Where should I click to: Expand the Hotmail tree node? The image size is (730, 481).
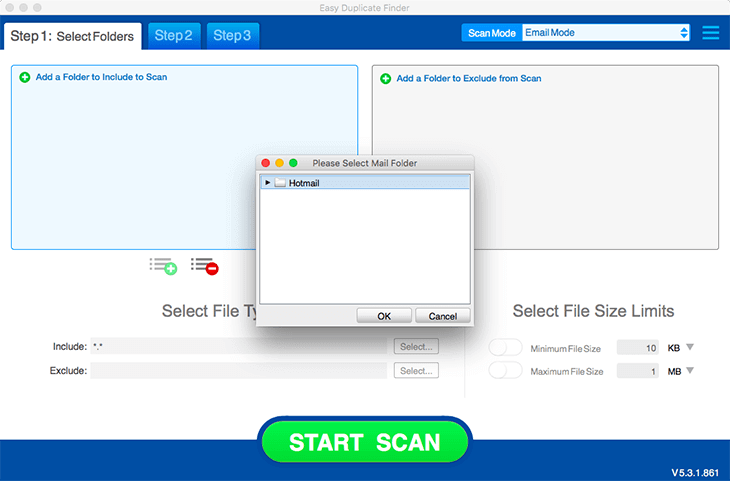pyautogui.click(x=267, y=183)
